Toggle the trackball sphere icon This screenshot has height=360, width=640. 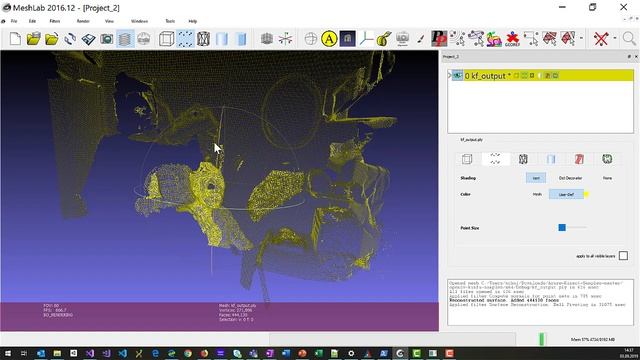pos(311,39)
